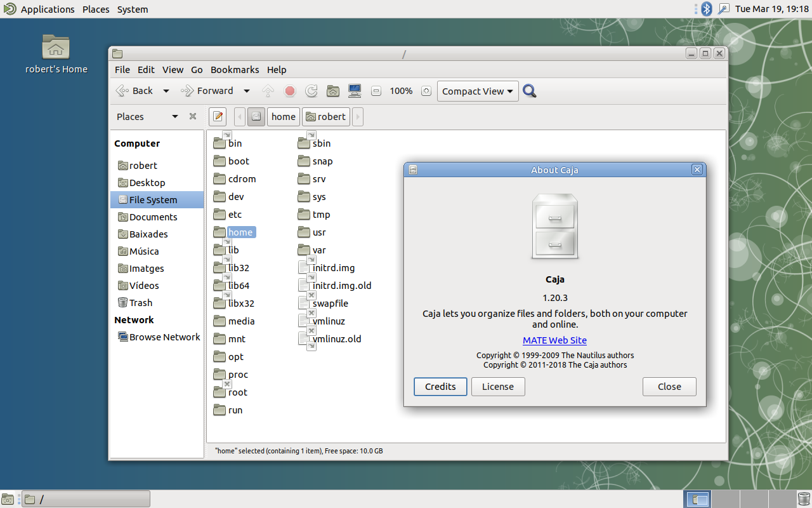Toggle the location edit pencil button

pyautogui.click(x=218, y=117)
